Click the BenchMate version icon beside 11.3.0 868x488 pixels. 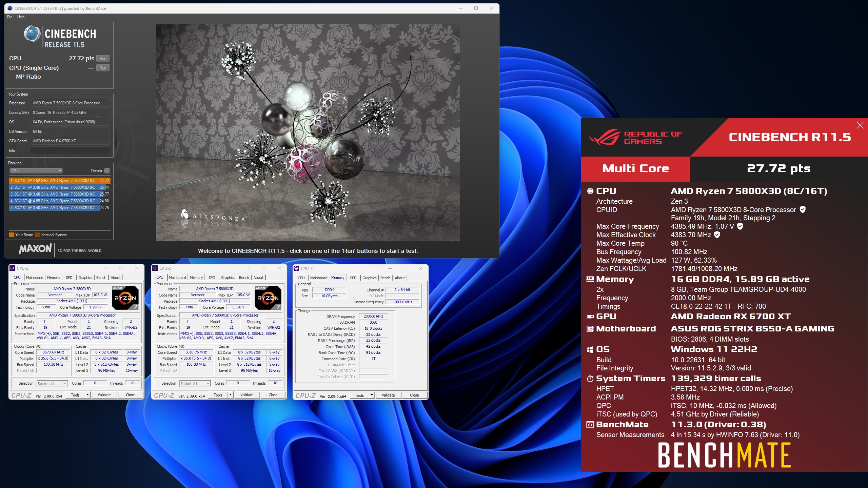tap(590, 425)
